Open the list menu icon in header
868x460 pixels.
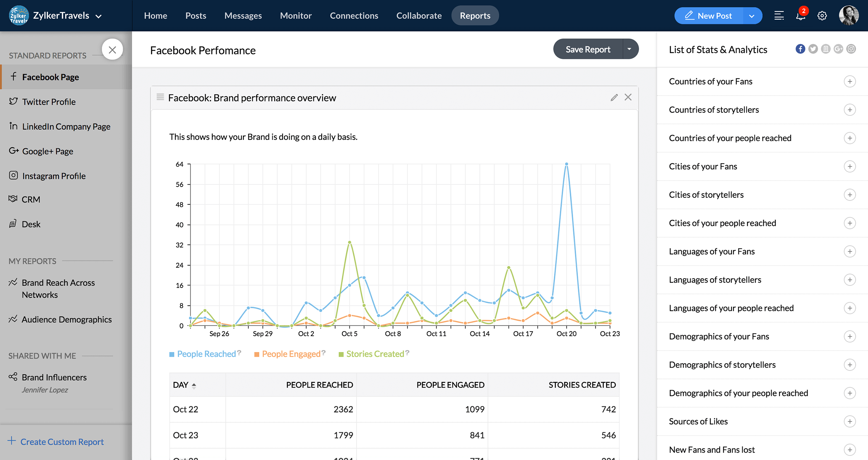[x=779, y=16]
